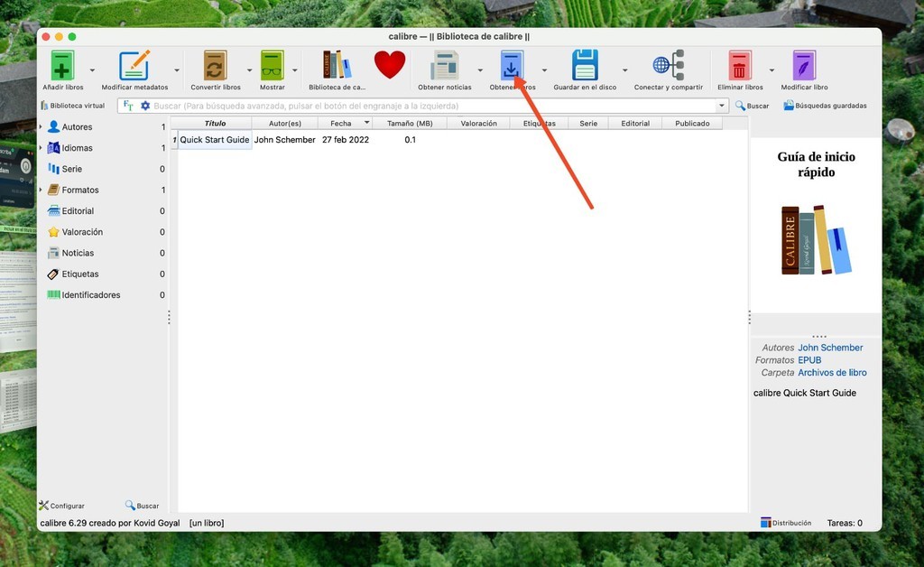Screen dimensions: 924x567
Task: Expand the Autores tree node
Action: pos(41,126)
